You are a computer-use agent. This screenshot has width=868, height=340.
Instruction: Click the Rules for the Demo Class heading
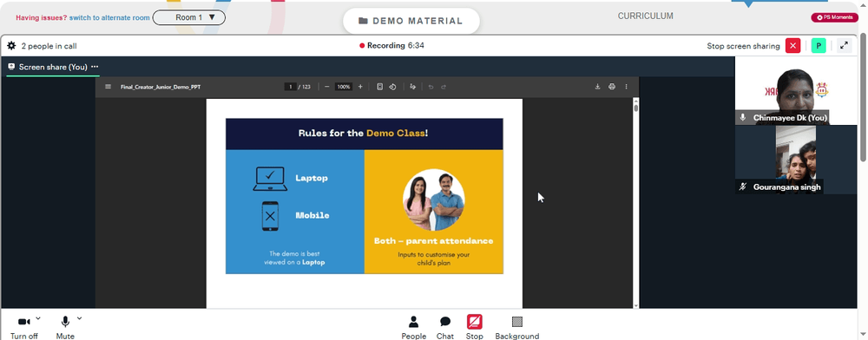[363, 134]
